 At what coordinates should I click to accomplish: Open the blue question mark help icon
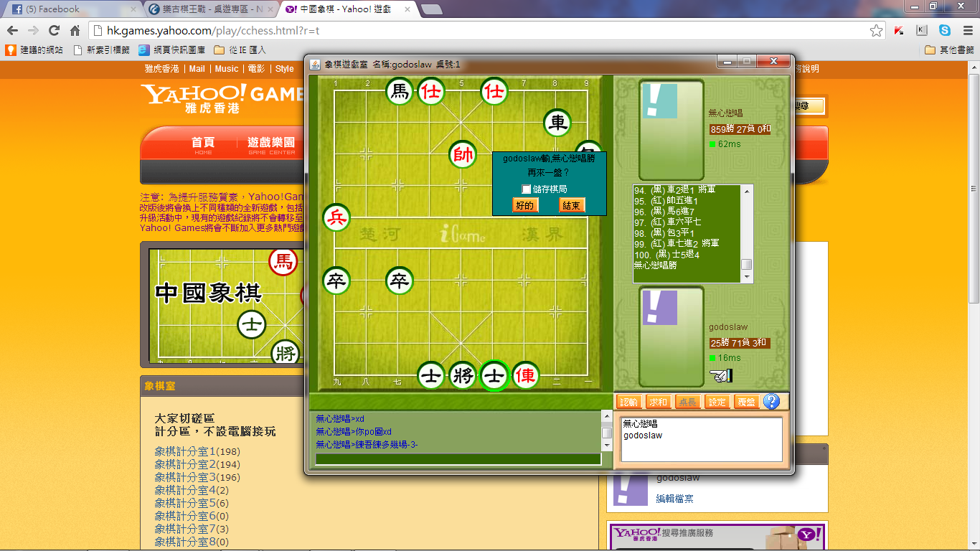[x=771, y=402]
